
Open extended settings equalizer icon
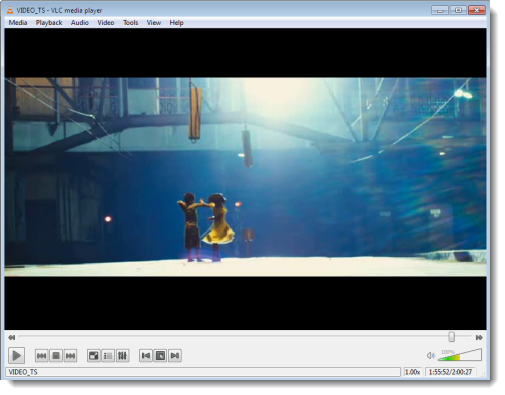coord(122,356)
